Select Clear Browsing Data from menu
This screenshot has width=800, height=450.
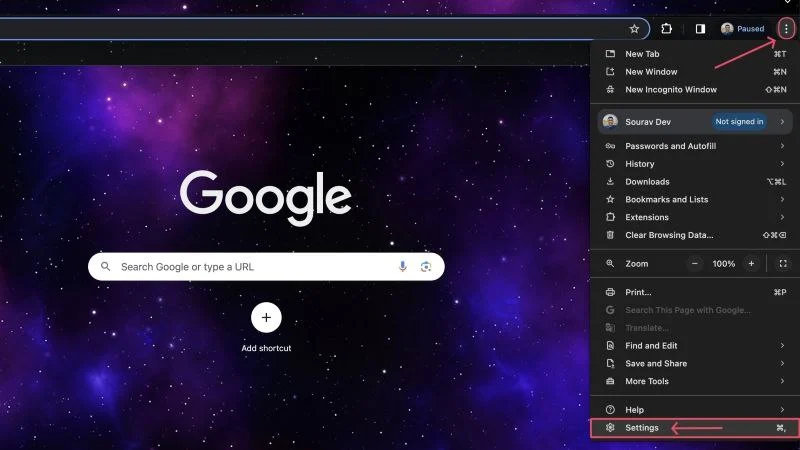click(x=695, y=235)
